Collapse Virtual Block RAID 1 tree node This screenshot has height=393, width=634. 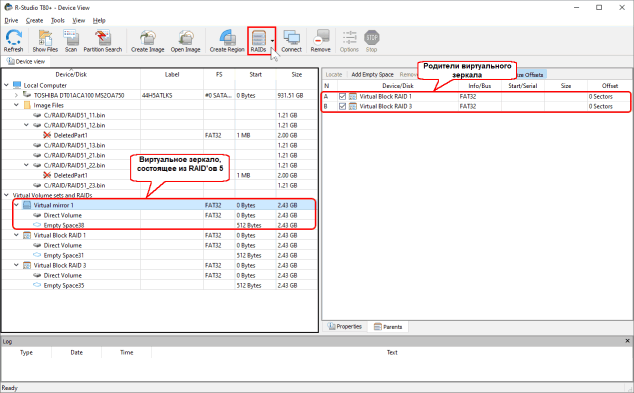16,235
